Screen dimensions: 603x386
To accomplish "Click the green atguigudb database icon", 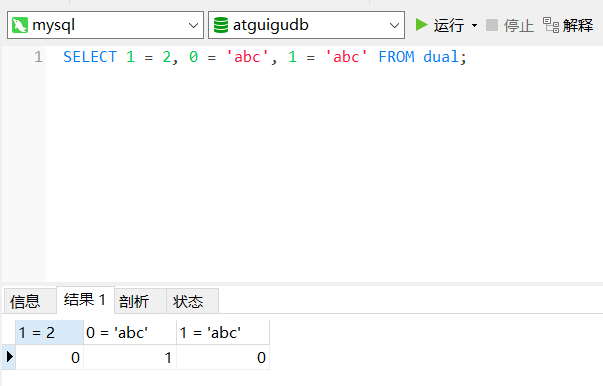I will pos(221,25).
